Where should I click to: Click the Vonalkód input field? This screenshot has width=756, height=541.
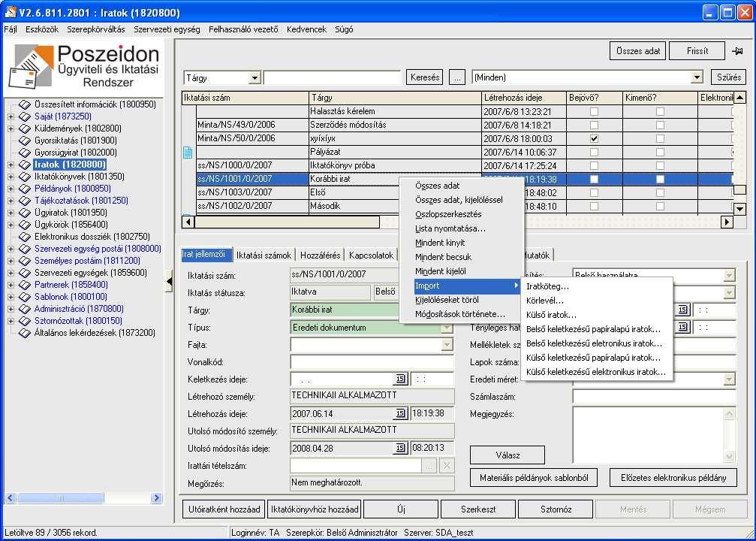(x=372, y=362)
